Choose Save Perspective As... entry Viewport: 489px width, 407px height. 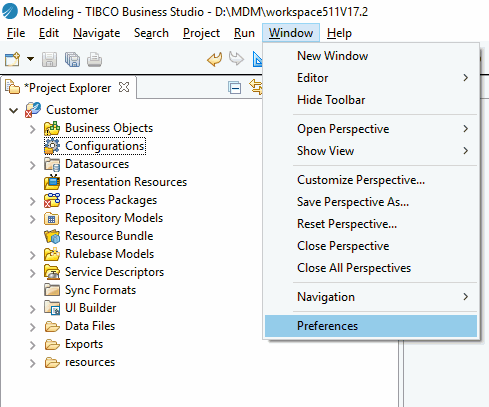pos(371,202)
